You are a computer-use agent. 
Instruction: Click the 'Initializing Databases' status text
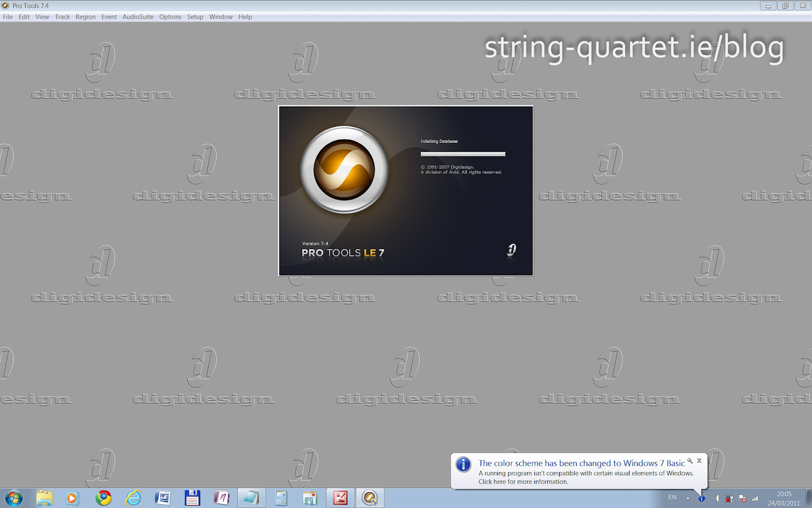(439, 141)
